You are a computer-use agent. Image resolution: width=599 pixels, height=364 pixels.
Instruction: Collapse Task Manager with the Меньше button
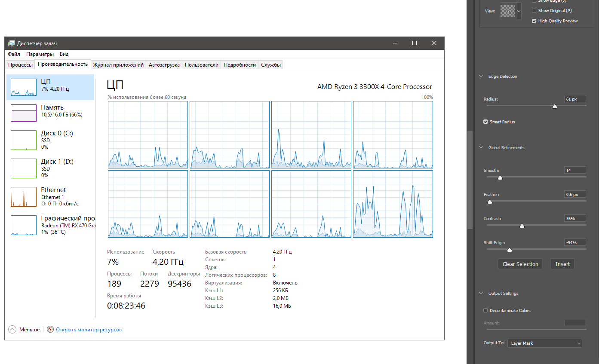point(24,330)
